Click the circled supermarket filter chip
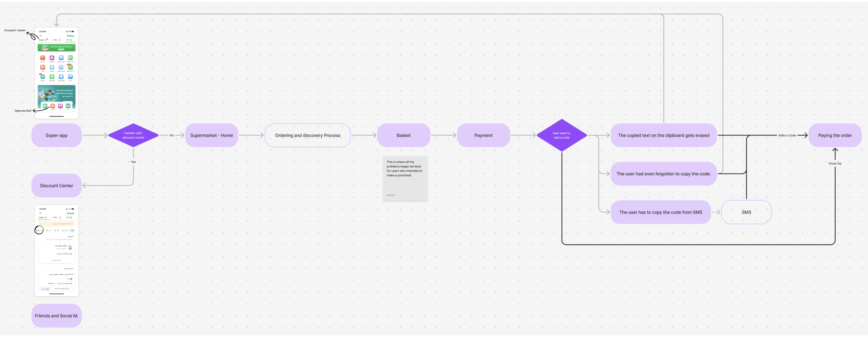Image resolution: width=868 pixels, height=339 pixels. pyautogui.click(x=39, y=230)
